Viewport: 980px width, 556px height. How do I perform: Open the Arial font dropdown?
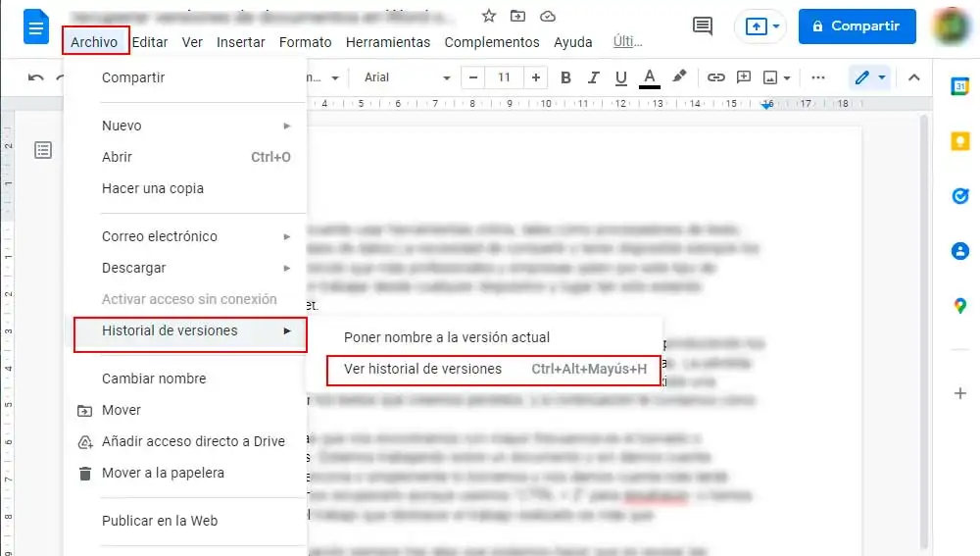tap(408, 77)
